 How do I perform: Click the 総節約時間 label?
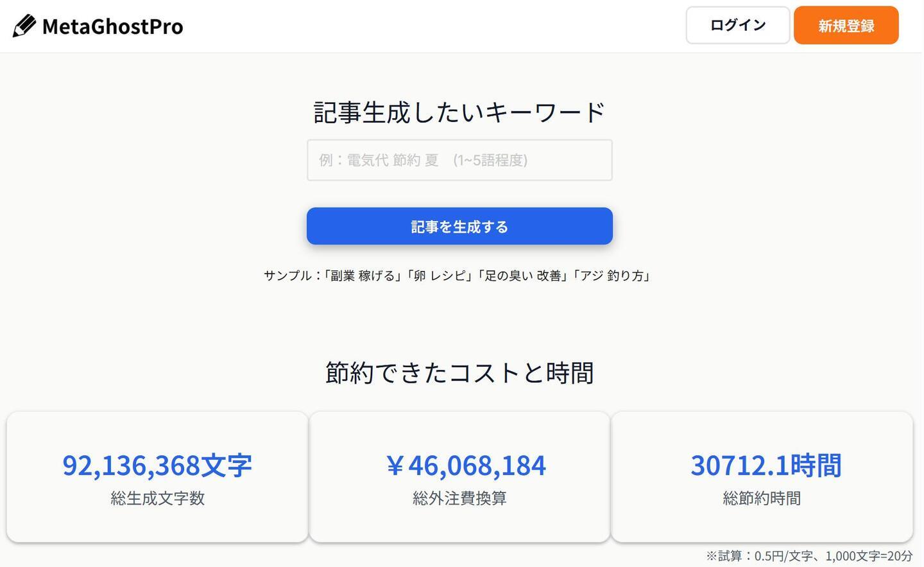[x=762, y=498]
